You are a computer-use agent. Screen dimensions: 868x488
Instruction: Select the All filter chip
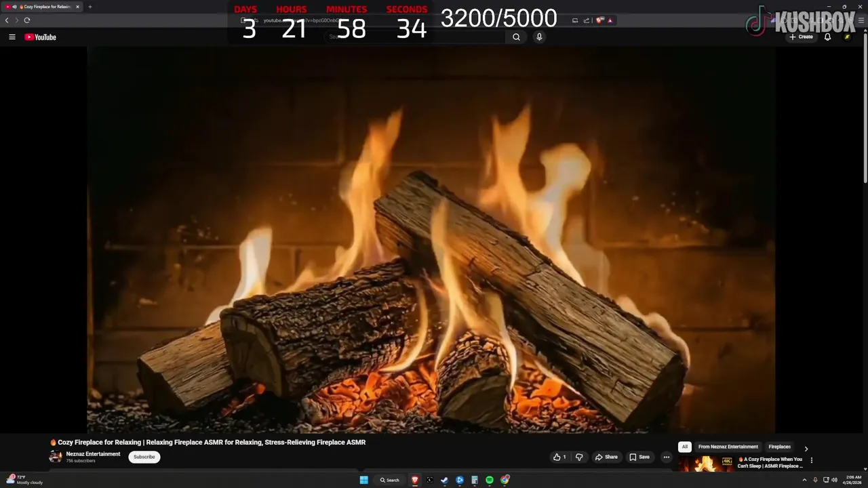pos(685,447)
